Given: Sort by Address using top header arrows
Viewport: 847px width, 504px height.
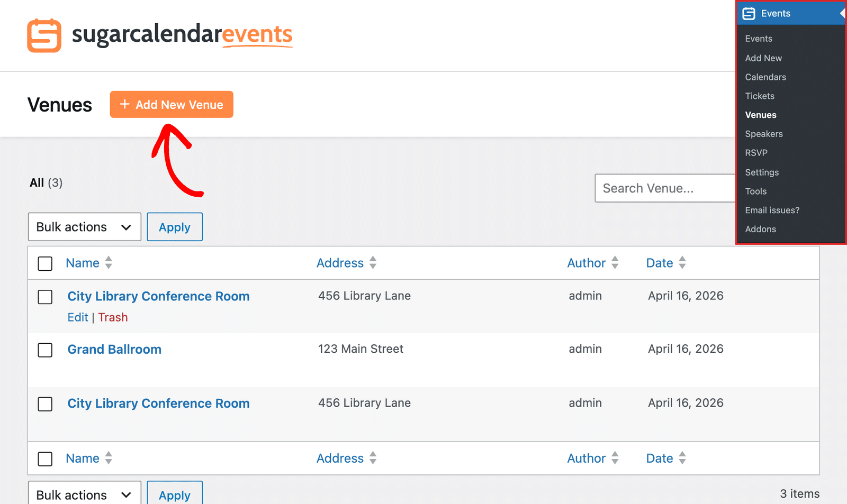Looking at the screenshot, I should click(x=373, y=263).
